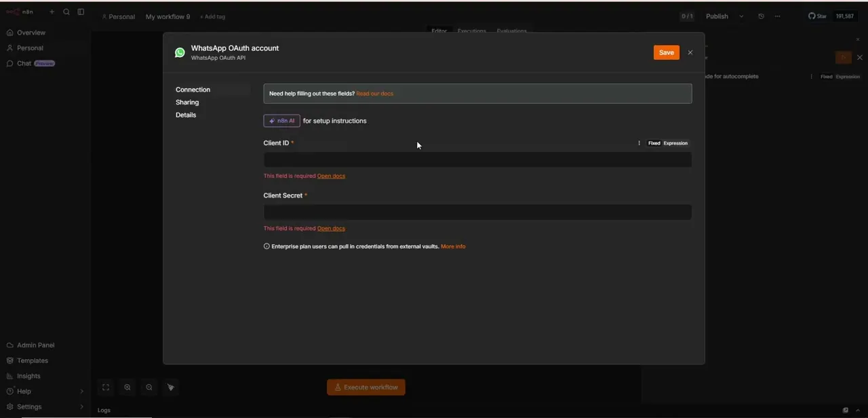The image size is (868, 418).
Task: Click GitHub Star button
Action: click(817, 16)
